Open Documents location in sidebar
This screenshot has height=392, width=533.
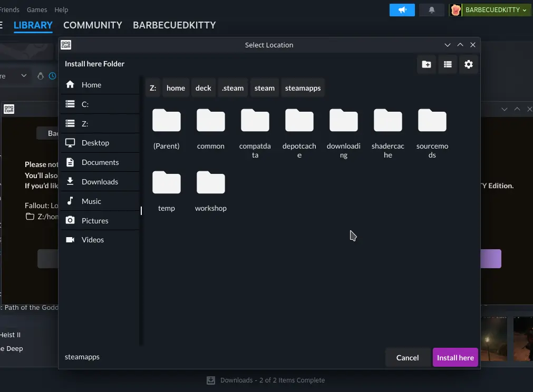pyautogui.click(x=100, y=162)
